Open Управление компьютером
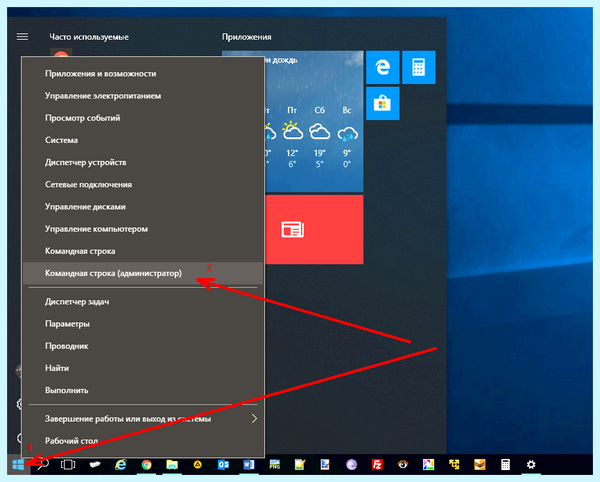The image size is (600, 482). (x=143, y=229)
